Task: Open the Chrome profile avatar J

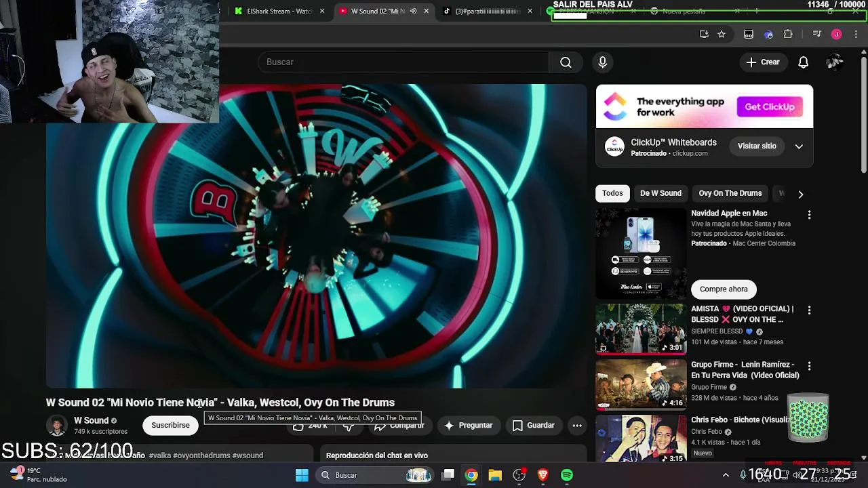Action: click(x=836, y=35)
